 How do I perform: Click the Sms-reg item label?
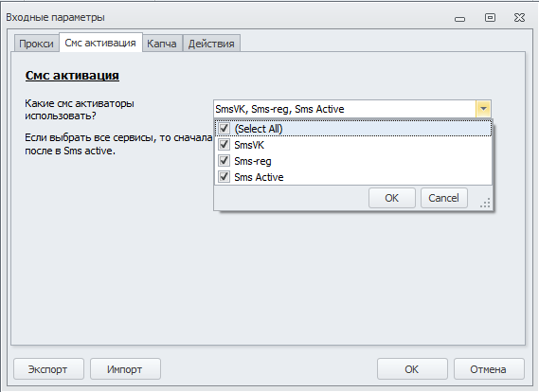click(253, 161)
